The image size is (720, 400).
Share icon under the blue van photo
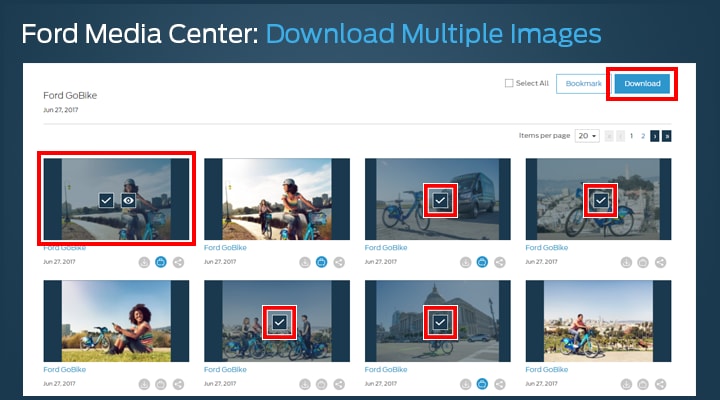pyautogui.click(x=500, y=262)
